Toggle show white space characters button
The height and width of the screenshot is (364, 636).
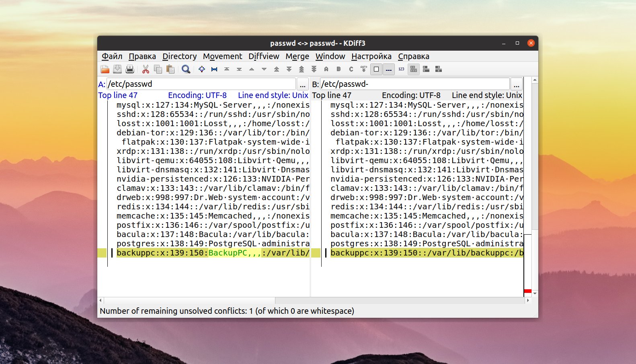click(x=376, y=69)
